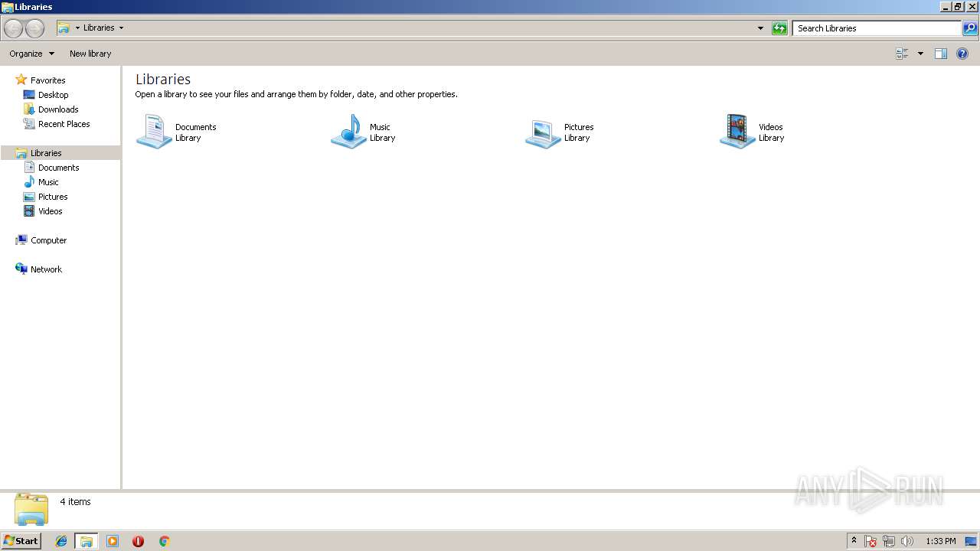Open Recent Places under Favorites
Screen dimensions: 980x551
(x=64, y=124)
